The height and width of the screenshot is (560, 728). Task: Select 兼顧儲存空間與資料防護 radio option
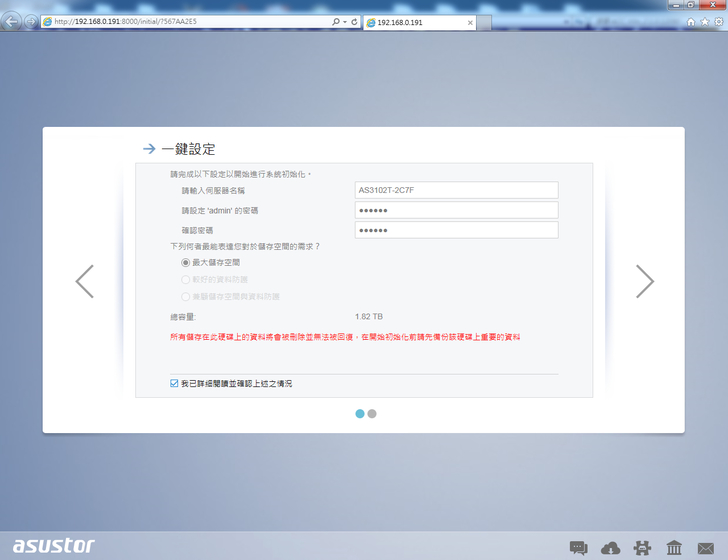185,296
